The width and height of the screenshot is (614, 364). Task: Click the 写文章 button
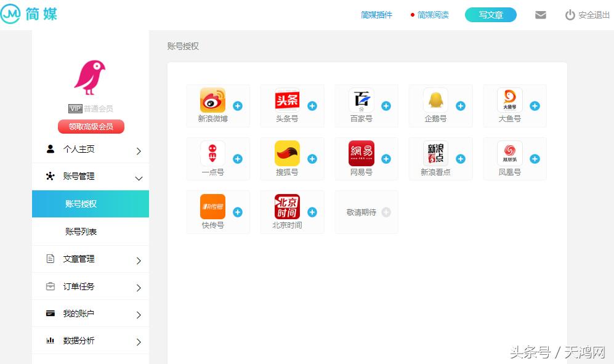[490, 14]
